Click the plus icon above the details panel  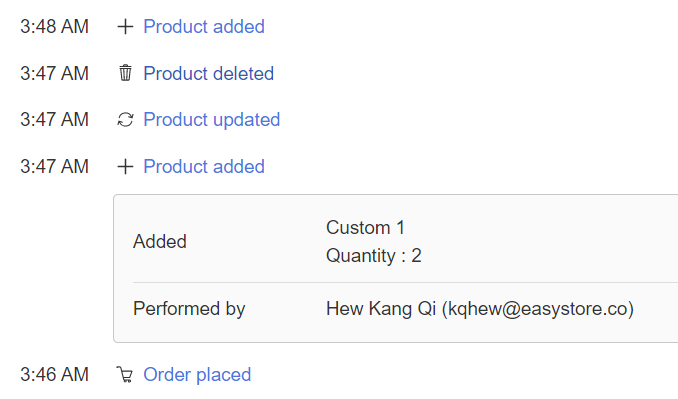(x=125, y=166)
